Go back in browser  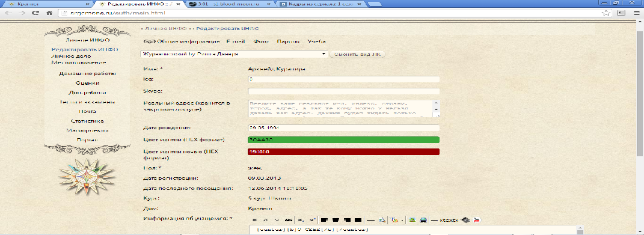point(8,13)
